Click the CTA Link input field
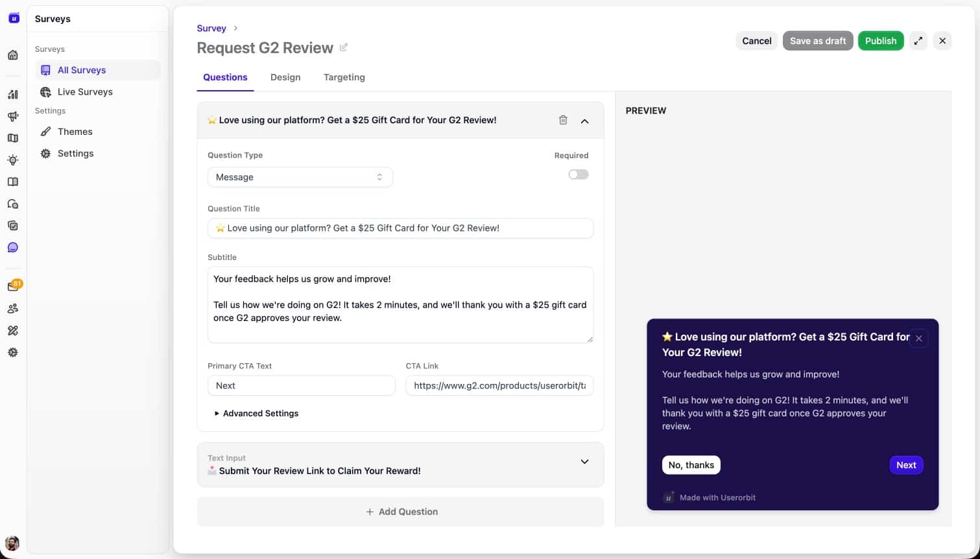Viewport: 980px width, 559px height. coord(499,385)
